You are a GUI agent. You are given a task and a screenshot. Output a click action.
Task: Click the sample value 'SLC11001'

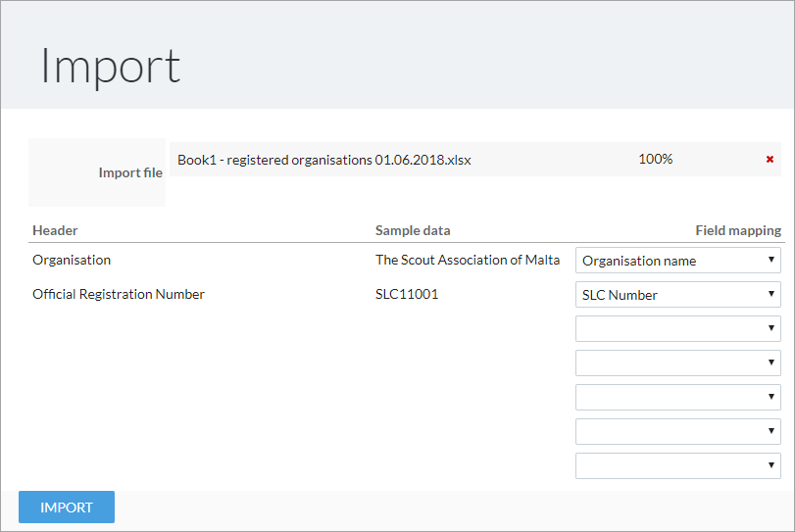[x=407, y=294]
